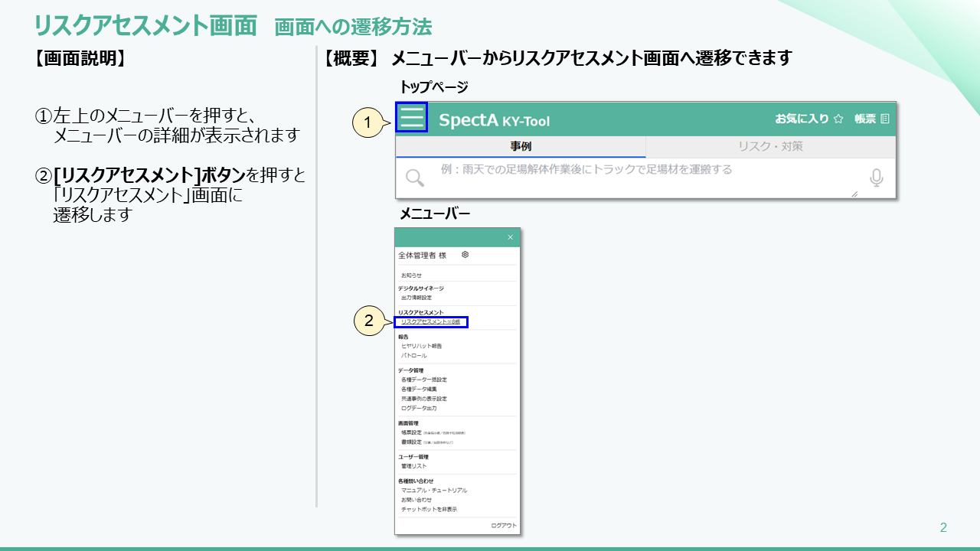
Task: Switch to the リスク・対策 tab
Action: [x=770, y=146]
